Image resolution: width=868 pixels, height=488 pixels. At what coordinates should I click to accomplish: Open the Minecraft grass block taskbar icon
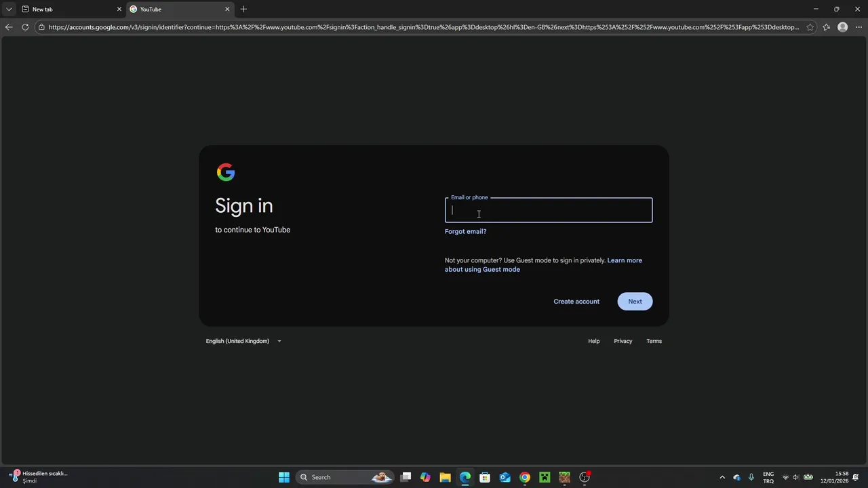click(564, 477)
